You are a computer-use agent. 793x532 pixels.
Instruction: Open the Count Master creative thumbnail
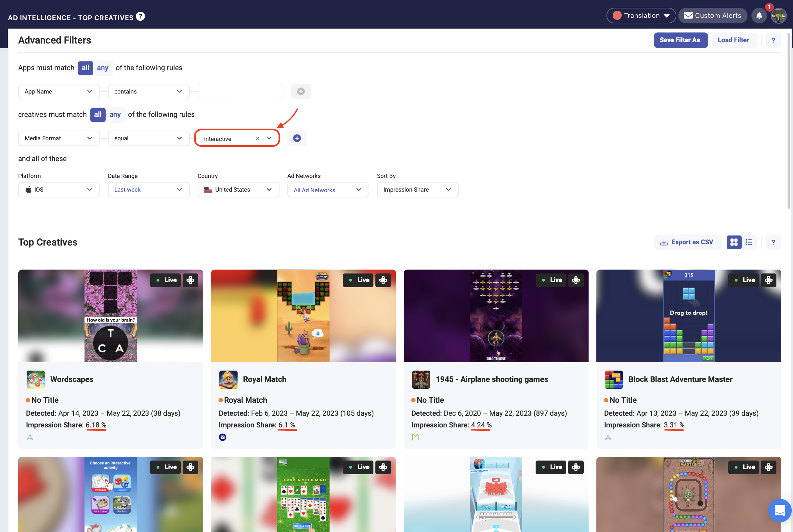coord(496,494)
